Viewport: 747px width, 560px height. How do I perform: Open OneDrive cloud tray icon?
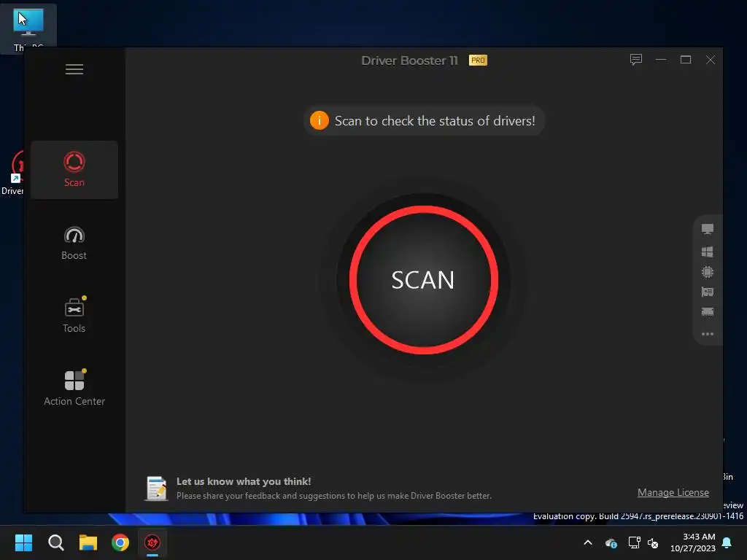pos(611,542)
